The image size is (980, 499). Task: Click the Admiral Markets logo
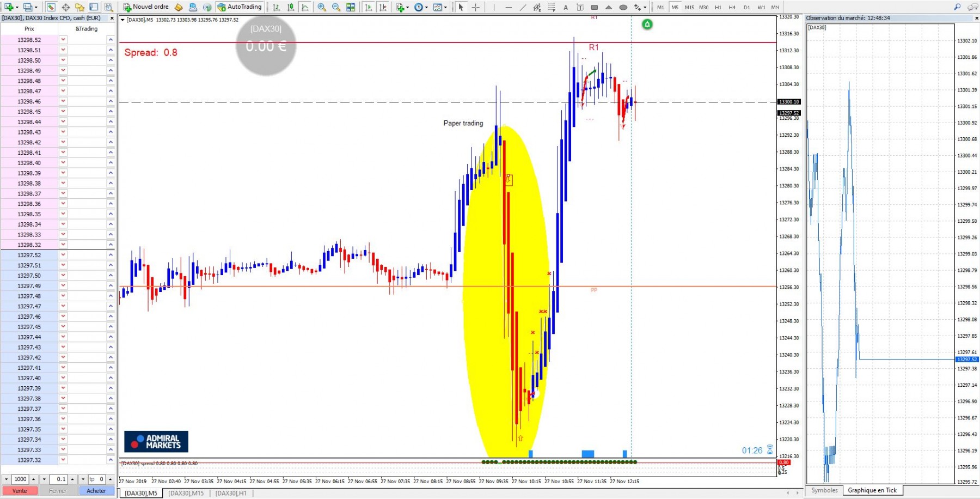156,442
